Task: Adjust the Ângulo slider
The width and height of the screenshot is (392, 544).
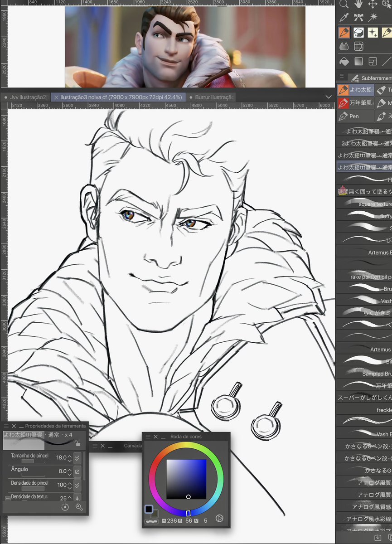Action: (x=34, y=475)
